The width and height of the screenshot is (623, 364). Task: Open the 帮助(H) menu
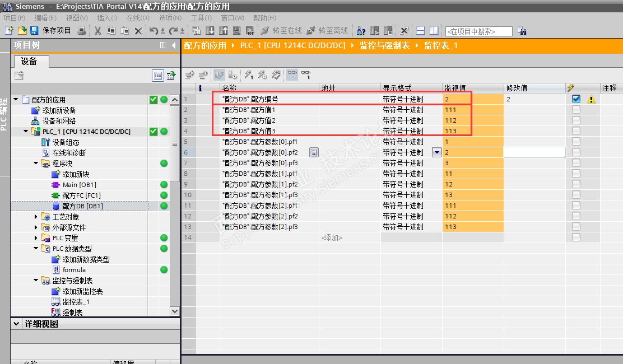pos(264,18)
